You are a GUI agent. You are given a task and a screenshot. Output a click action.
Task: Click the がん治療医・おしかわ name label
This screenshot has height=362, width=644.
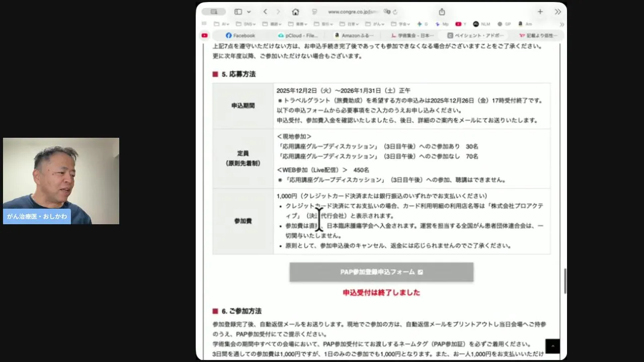(x=37, y=216)
